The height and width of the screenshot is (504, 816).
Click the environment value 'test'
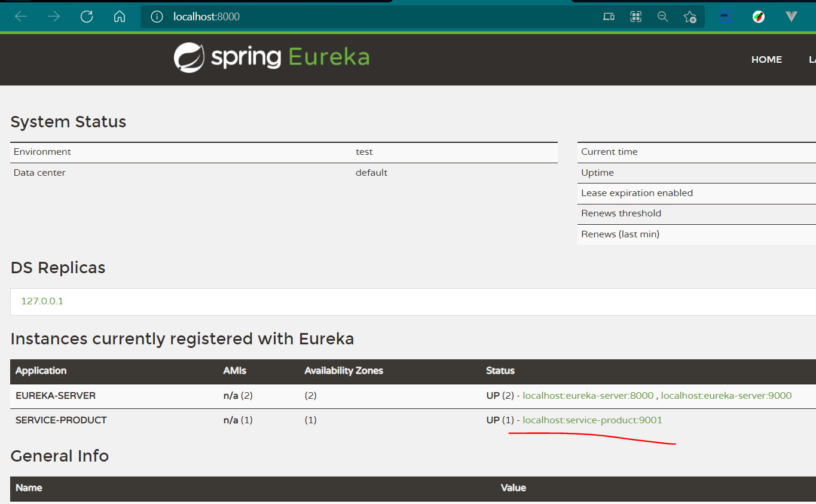coord(364,152)
